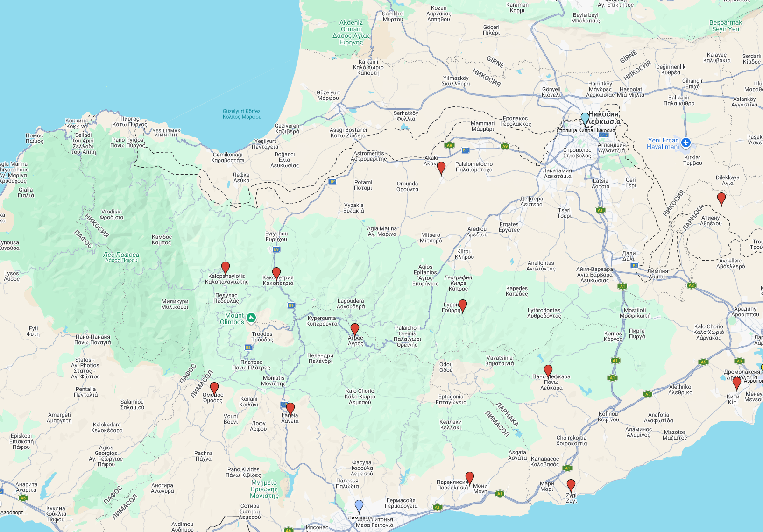Click the Güzelyurt Mórfou label
Screen dimensions: 763x532
point(328,95)
